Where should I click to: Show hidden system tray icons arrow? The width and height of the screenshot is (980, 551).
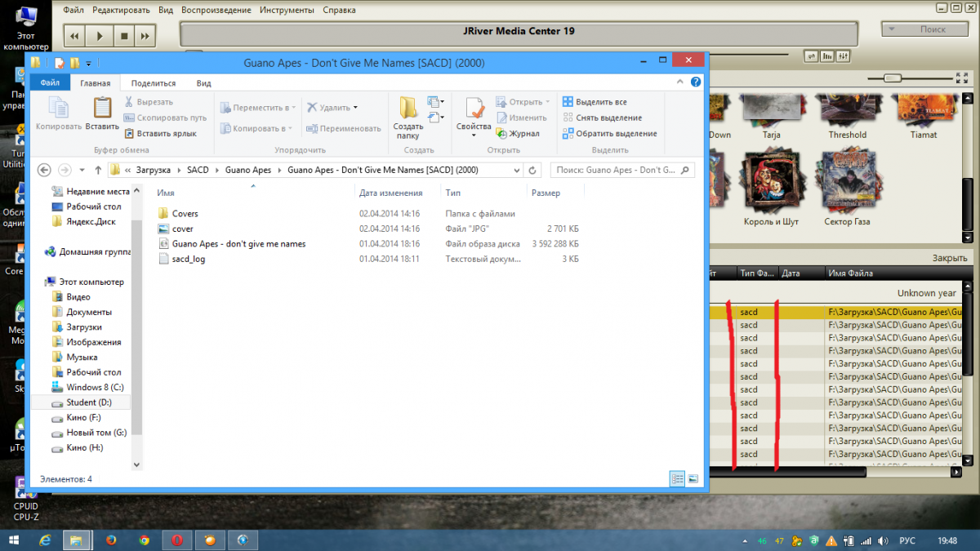pyautogui.click(x=745, y=540)
